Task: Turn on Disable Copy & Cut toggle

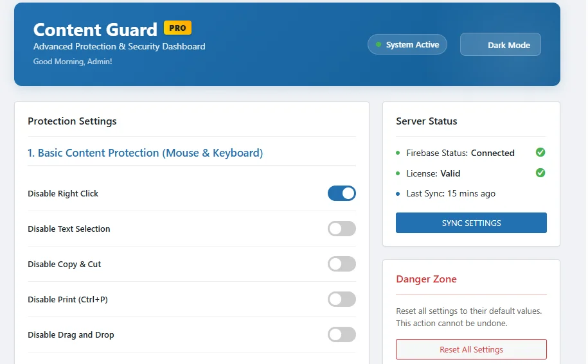Action: pos(342,264)
